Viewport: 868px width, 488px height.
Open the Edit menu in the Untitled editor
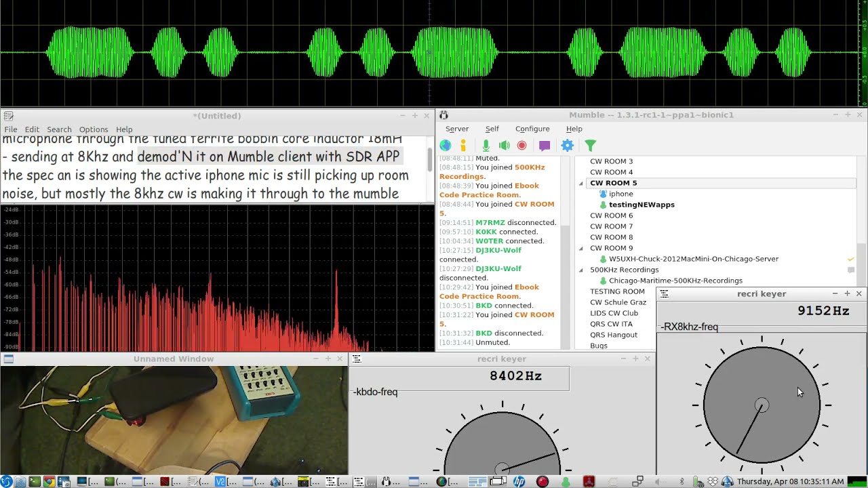pyautogui.click(x=32, y=129)
